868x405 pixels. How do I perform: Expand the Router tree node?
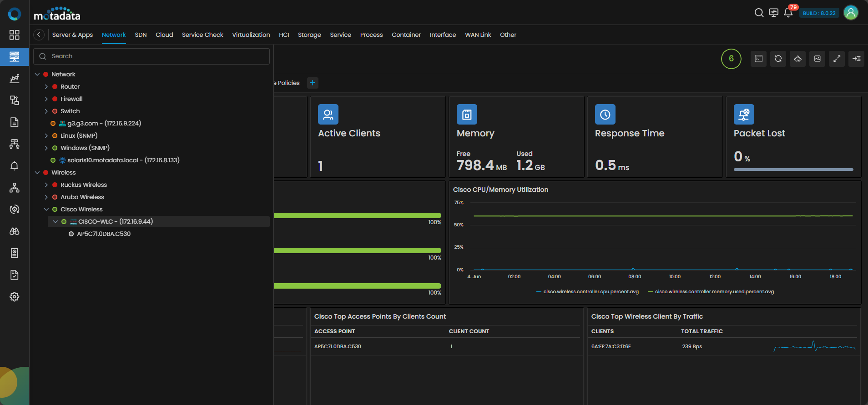tap(46, 87)
